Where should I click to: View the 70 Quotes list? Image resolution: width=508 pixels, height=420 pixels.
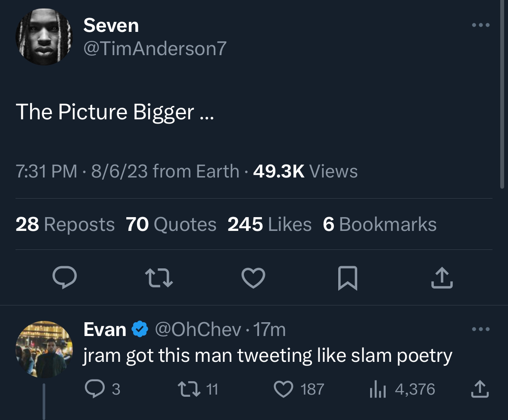click(x=171, y=224)
